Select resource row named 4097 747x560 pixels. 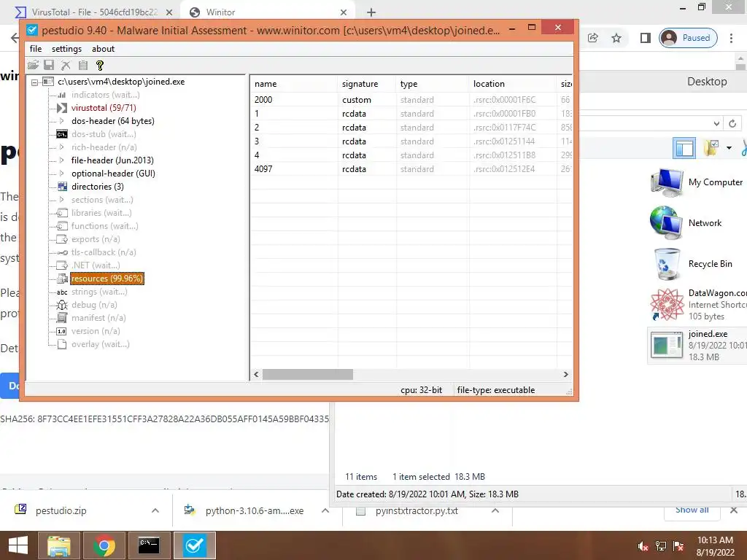tap(411, 169)
